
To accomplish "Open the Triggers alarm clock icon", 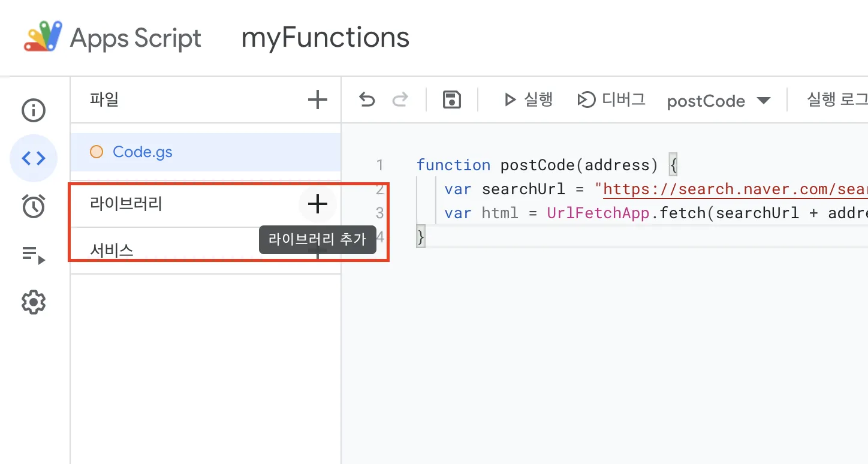I will click(34, 206).
